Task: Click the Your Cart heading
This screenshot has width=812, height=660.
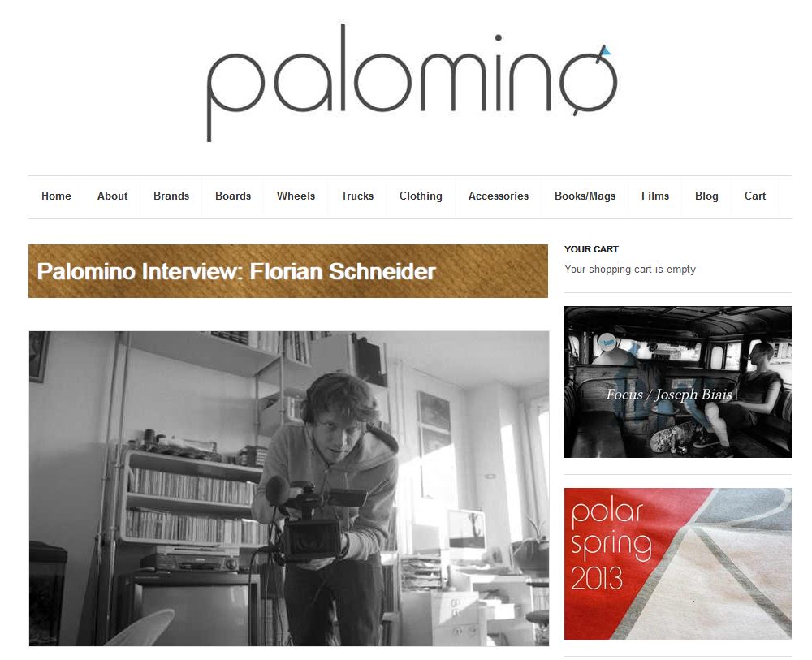Action: 591,249
